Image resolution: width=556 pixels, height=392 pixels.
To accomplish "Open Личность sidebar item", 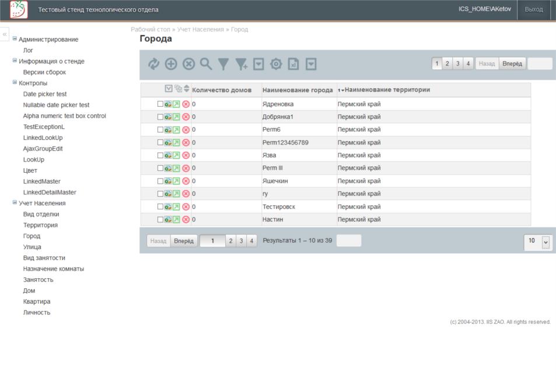I will [x=37, y=313].
